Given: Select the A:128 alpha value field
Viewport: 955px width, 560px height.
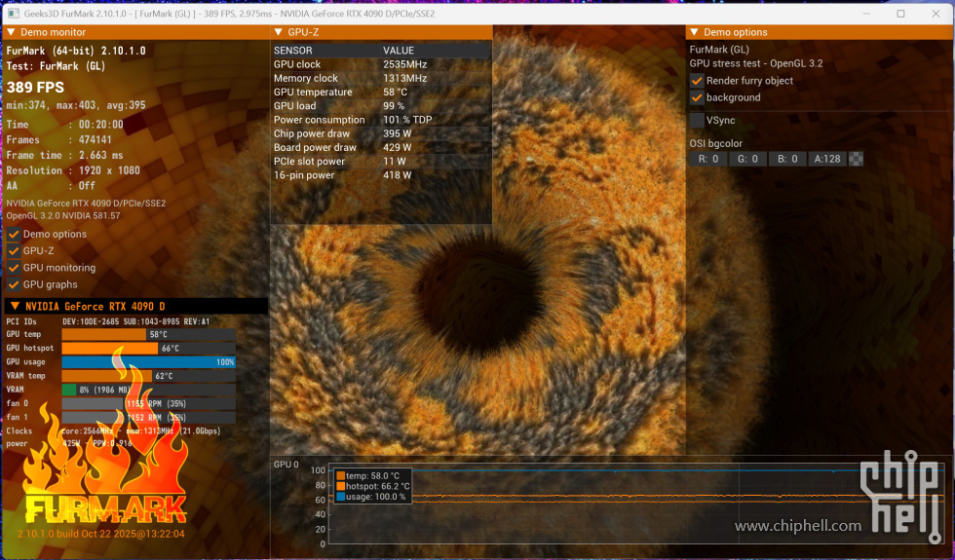Looking at the screenshot, I should (827, 159).
